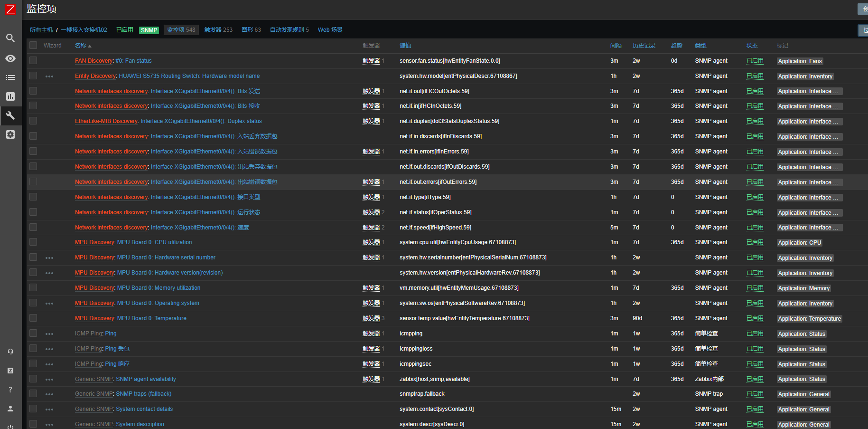Open wizard dots menu for Entity Discovery row

point(49,76)
